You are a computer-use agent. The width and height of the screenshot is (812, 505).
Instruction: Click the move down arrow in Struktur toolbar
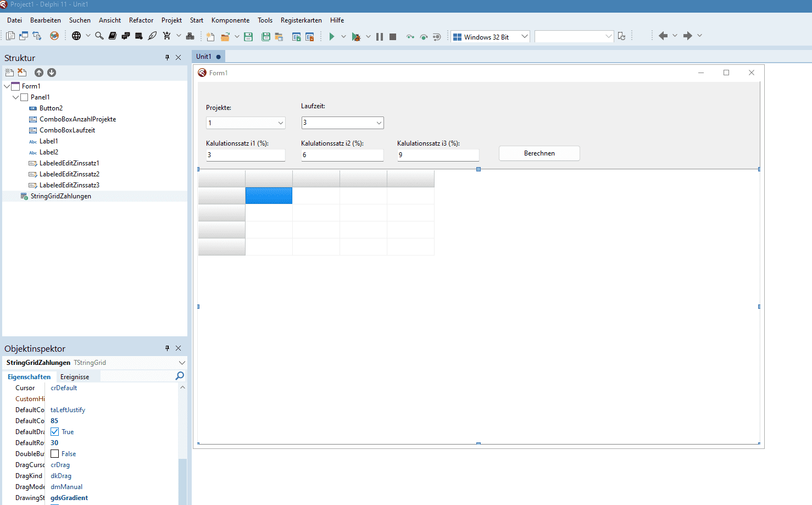[x=52, y=73]
